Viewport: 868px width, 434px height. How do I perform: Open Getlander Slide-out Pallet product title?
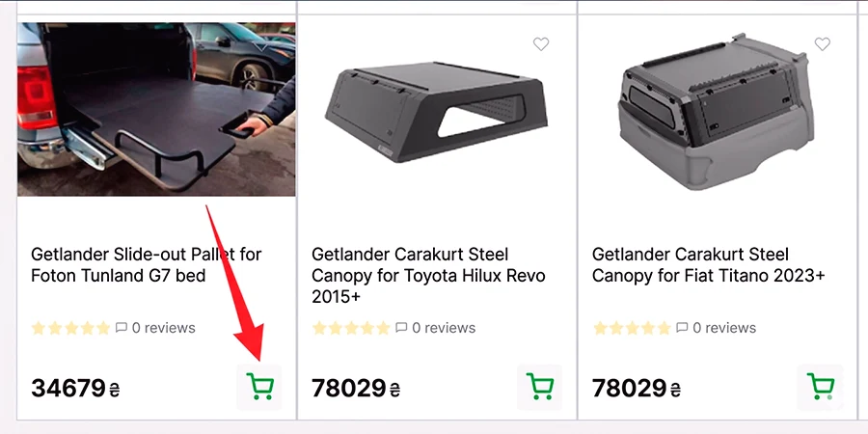(147, 265)
